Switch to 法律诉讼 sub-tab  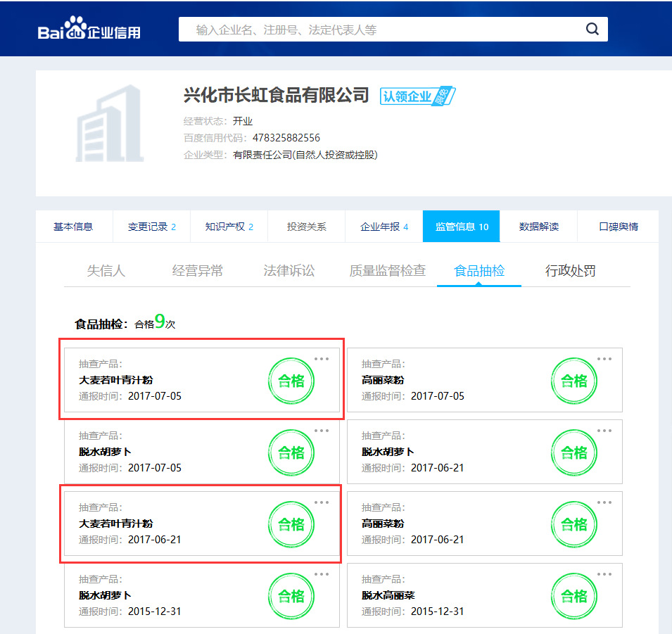click(x=289, y=271)
